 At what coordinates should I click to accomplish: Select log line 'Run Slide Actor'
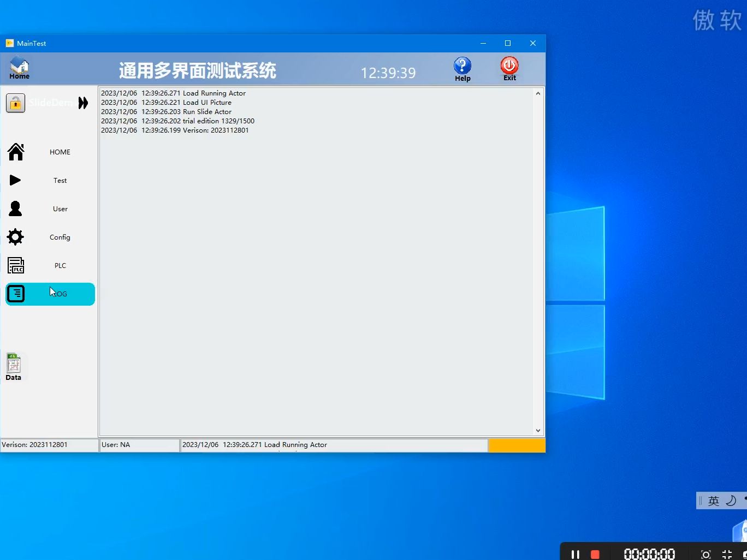[167, 112]
